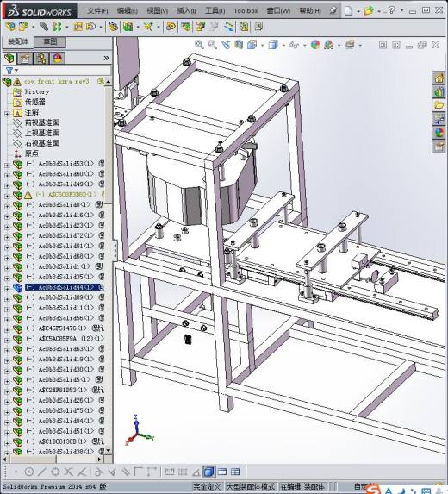The image size is (448, 494).
Task: Open dropdown arrow next to New document
Action: click(x=358, y=11)
